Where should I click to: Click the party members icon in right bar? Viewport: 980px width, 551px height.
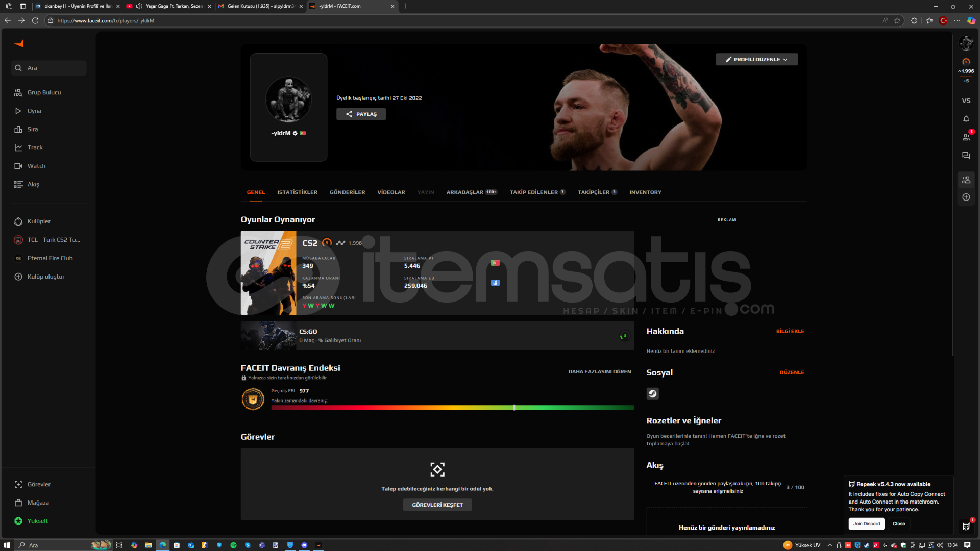(x=966, y=180)
